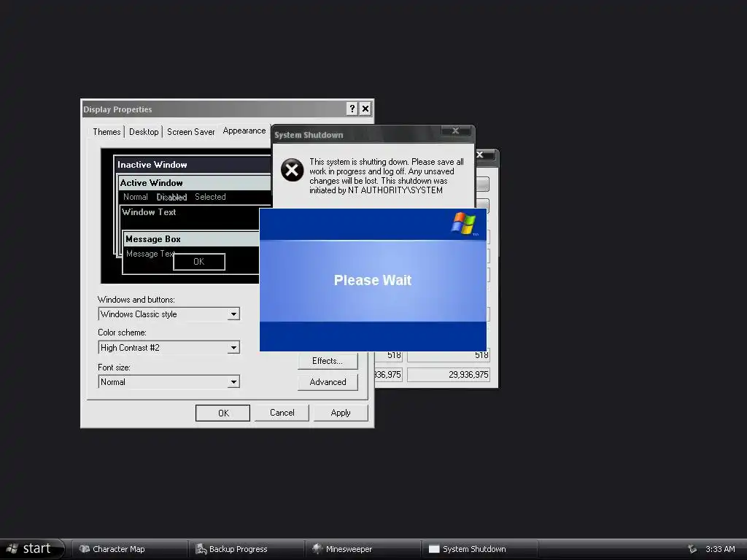Click the help question mark in Display Properties
The height and width of the screenshot is (560, 747).
(x=352, y=109)
